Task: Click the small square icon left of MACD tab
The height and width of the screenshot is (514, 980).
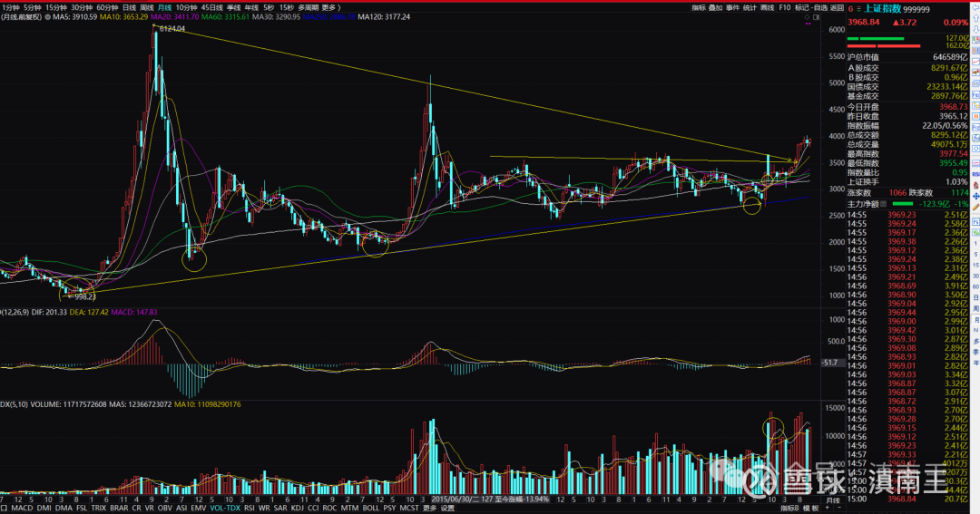Action: coord(5,508)
